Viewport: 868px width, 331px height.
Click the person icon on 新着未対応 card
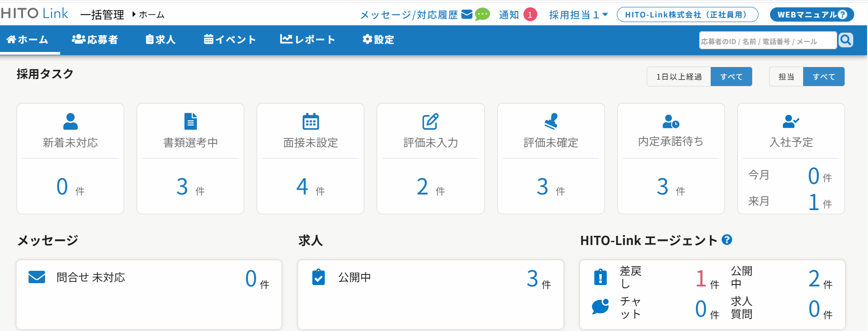click(x=70, y=121)
